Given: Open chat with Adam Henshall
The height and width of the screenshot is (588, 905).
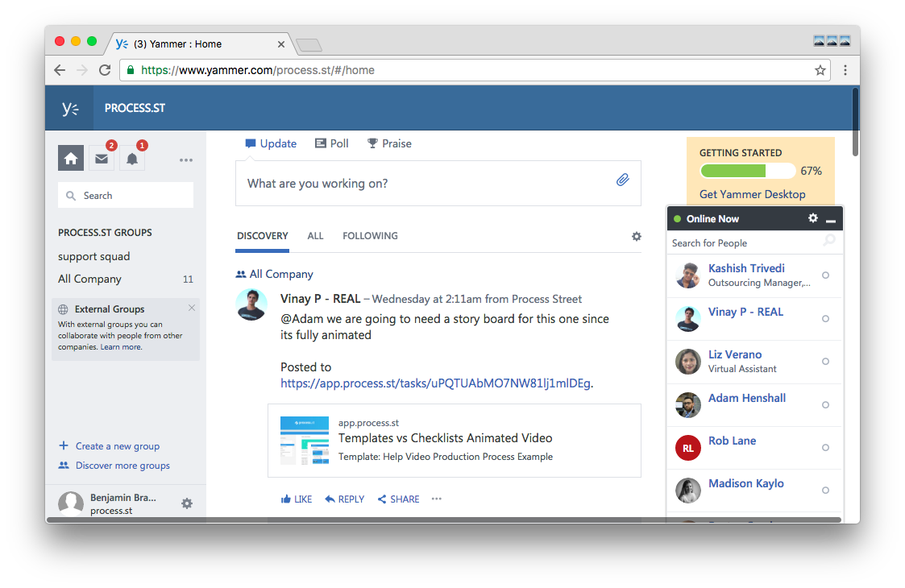Looking at the screenshot, I should tap(754, 404).
